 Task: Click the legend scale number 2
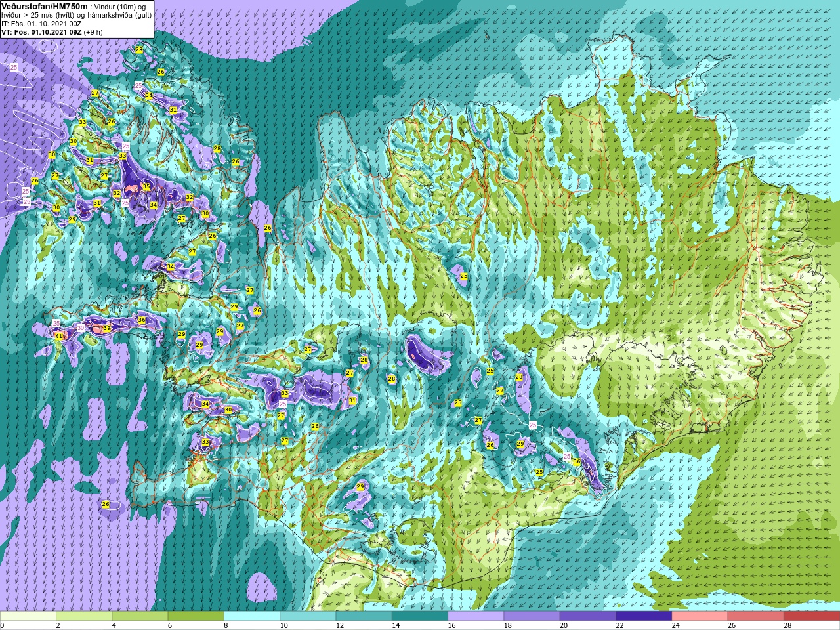pos(58,625)
